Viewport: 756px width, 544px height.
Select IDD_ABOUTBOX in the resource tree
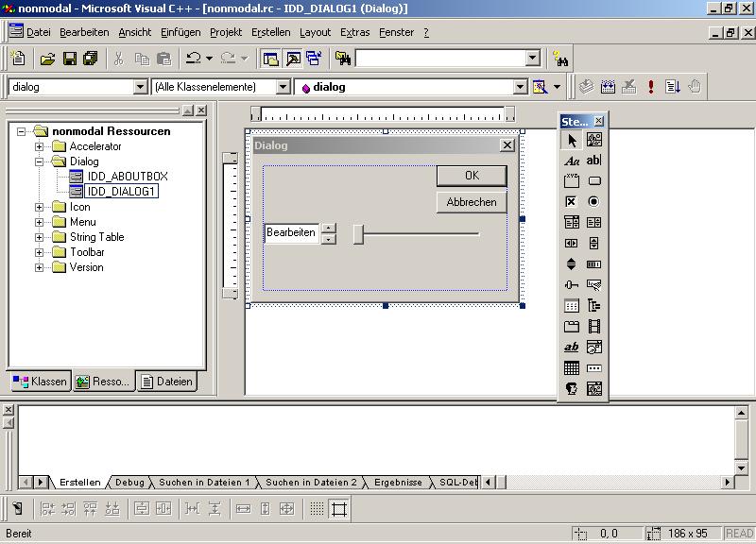128,177
